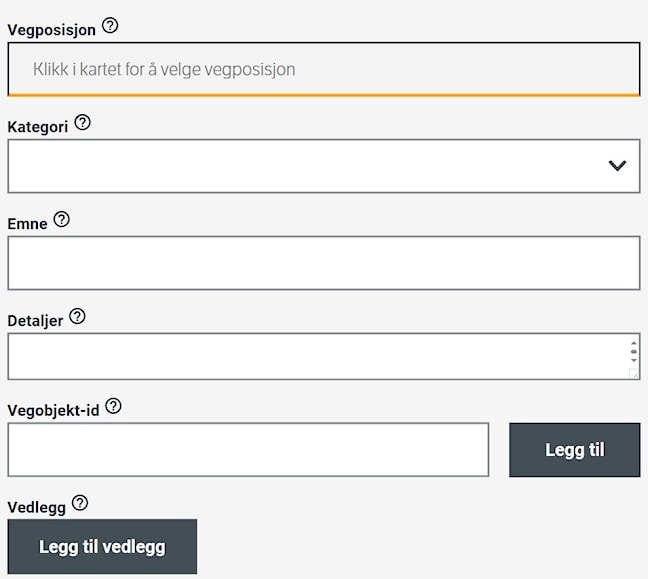Click the Detaljer scrollbar down arrow
The width and height of the screenshot is (648, 579).
(x=634, y=360)
